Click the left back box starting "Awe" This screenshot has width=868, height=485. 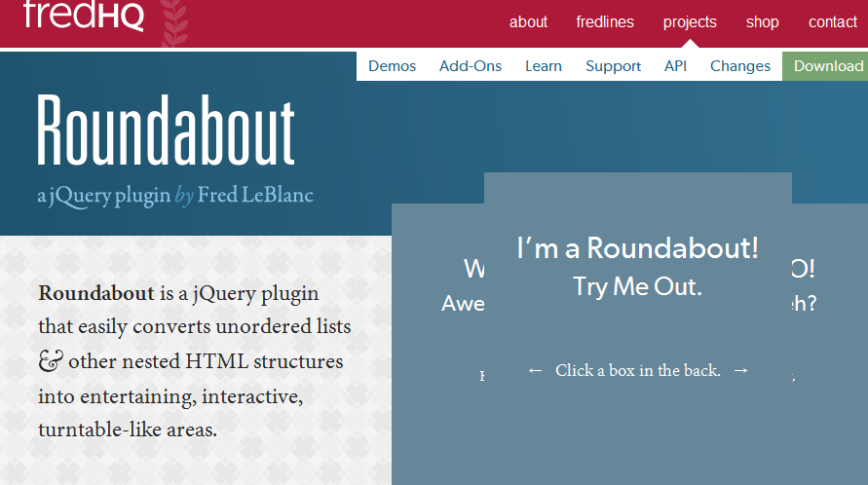437,343
